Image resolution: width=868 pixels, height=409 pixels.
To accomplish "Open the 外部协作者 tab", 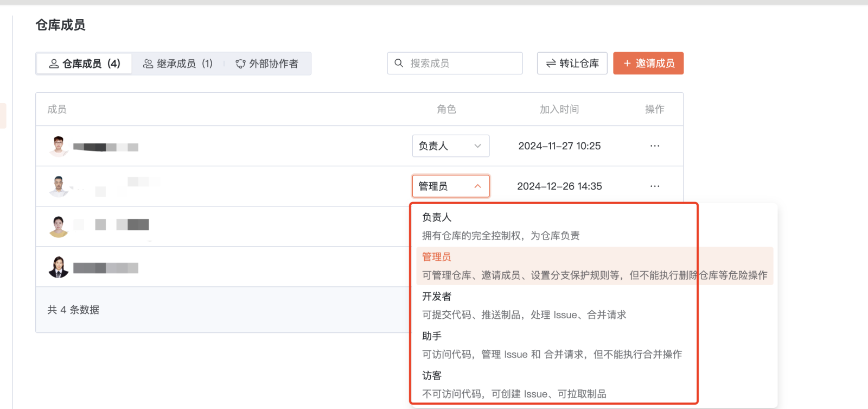I will pos(267,64).
